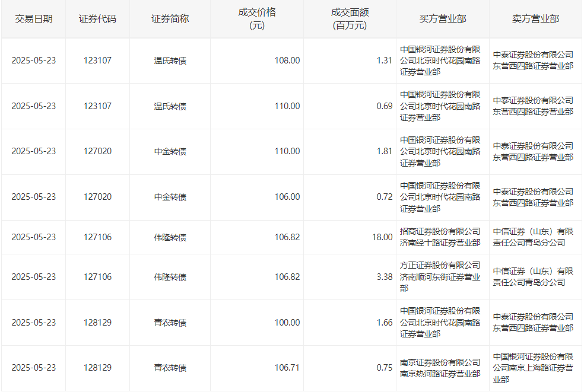Screen dimensions: 584x392
Task: Click 青农转债 in the row priced 100.00
Action: click(x=170, y=323)
